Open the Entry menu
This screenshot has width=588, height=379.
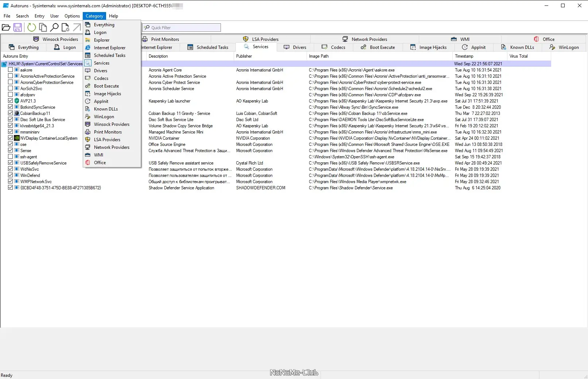pos(39,16)
